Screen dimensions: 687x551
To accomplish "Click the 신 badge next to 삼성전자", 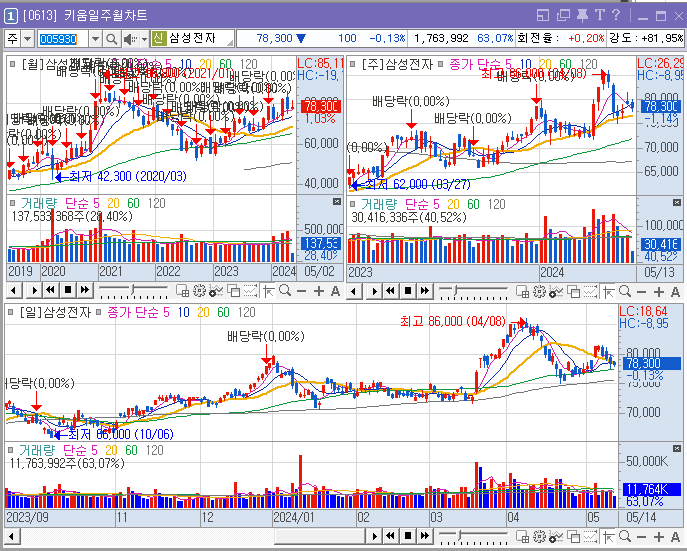I will 159,39.
